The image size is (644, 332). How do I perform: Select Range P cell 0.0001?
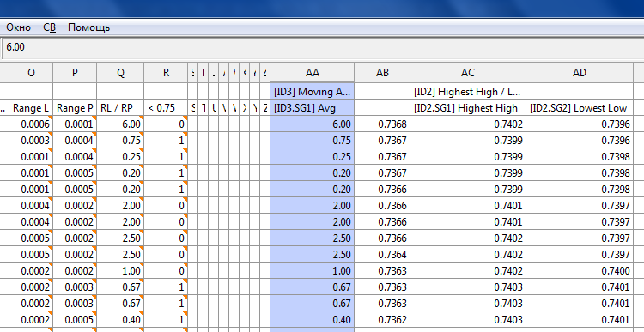(75, 124)
